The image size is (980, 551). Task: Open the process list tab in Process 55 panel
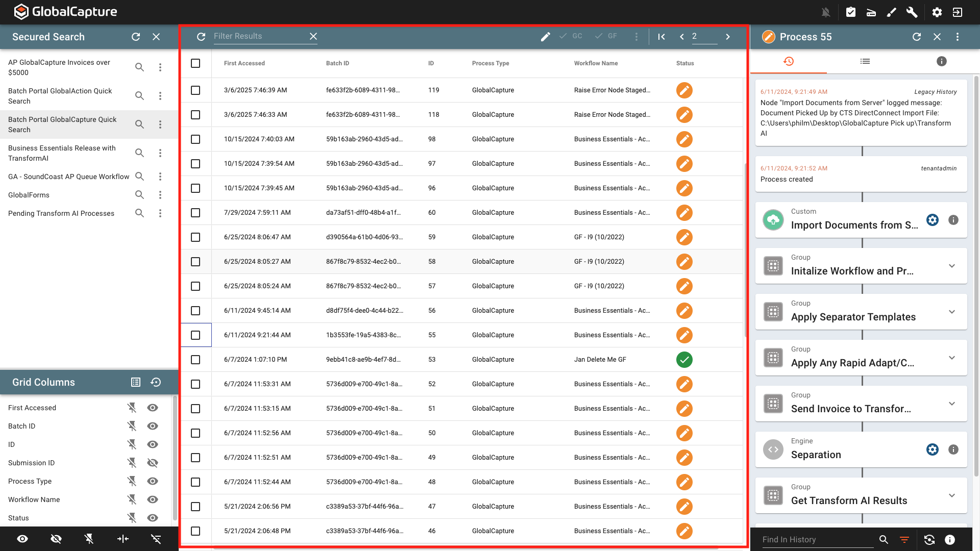coord(865,61)
